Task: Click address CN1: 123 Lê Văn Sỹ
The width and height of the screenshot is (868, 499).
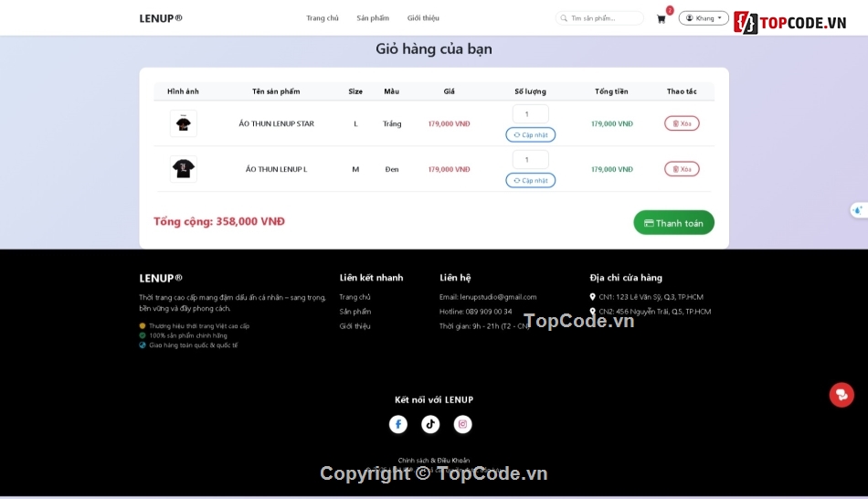Action: 651,297
